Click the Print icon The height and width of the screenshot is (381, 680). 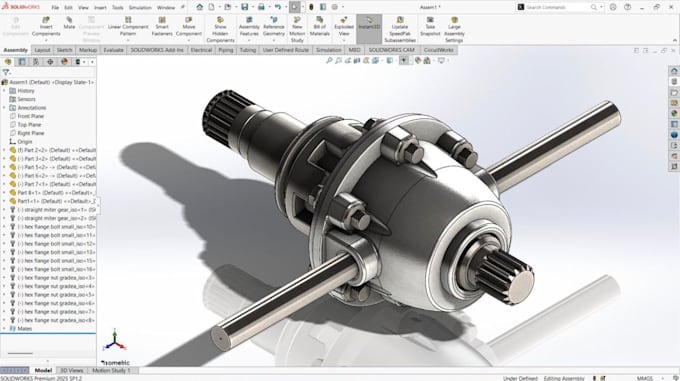pyautogui.click(x=261, y=7)
